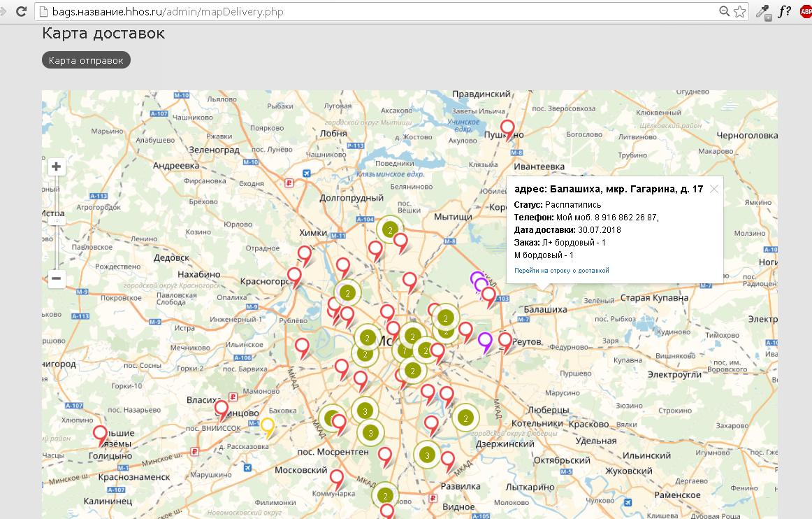Screen dimensions: 812x519
Task: Select red pin next to A-103 sign
Action: (489, 296)
